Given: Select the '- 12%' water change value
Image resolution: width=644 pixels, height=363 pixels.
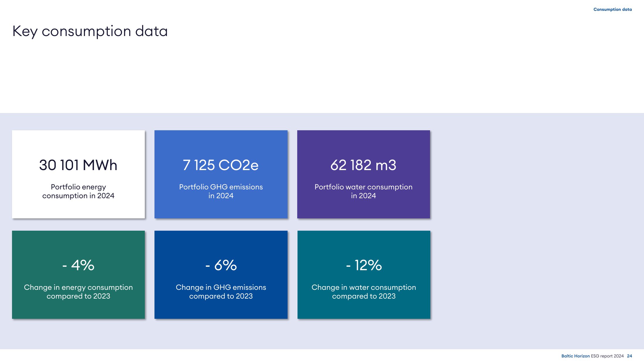Looking at the screenshot, I should tap(364, 265).
